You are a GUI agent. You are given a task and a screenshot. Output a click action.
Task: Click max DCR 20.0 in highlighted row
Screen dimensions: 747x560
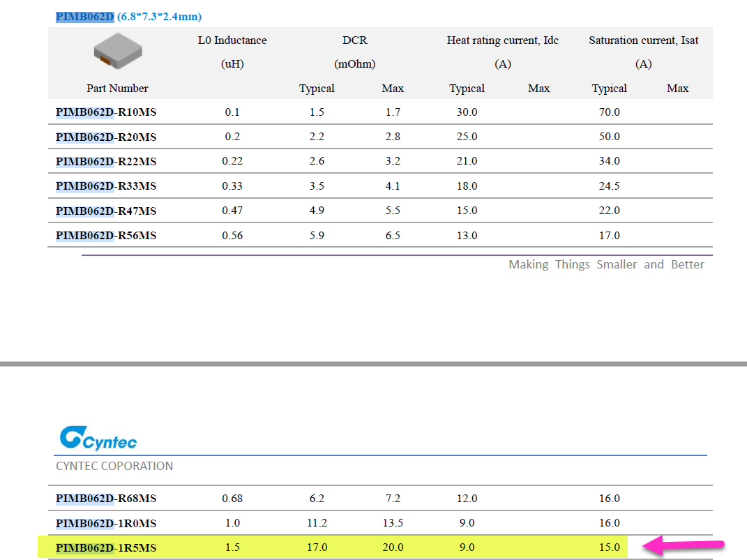click(393, 547)
